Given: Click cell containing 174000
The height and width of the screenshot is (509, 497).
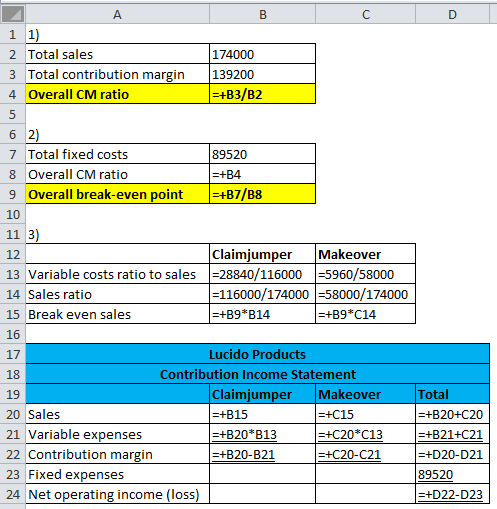Looking at the screenshot, I should pyautogui.click(x=262, y=54).
